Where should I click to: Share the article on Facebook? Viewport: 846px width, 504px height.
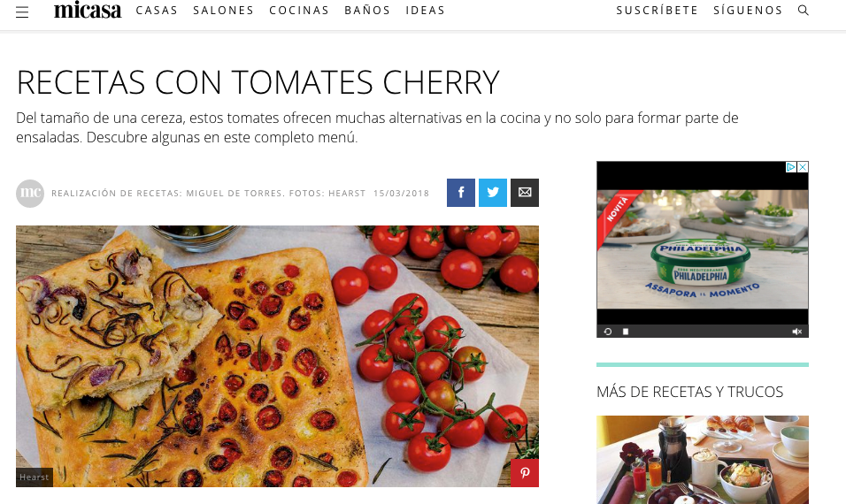[x=461, y=193]
